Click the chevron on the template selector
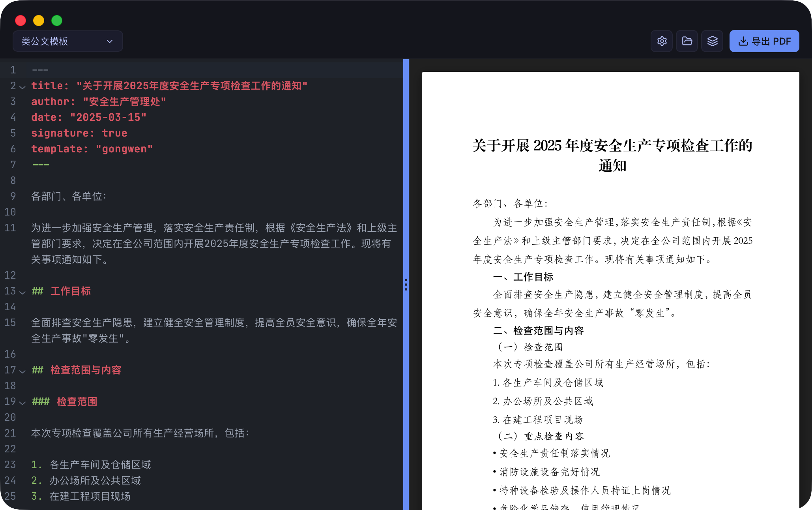The image size is (812, 510). pos(110,41)
